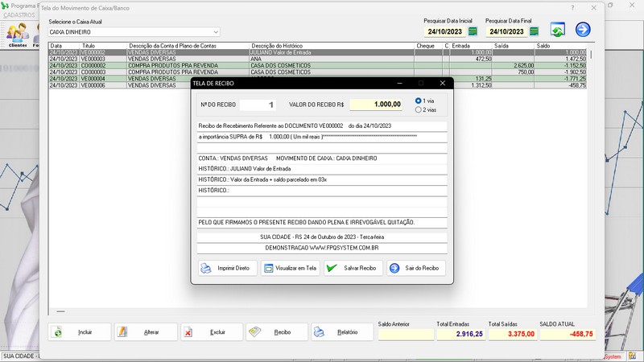Click the DEMONSTRACAO WWW.FPQSYSTEM.COM.BR line
Viewport: 644px width, 362px height.
tap(322, 248)
